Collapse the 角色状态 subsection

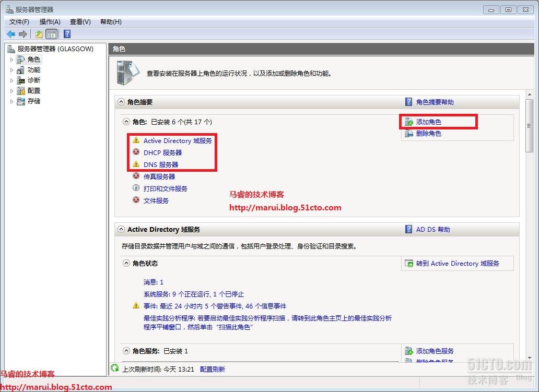tap(126, 263)
